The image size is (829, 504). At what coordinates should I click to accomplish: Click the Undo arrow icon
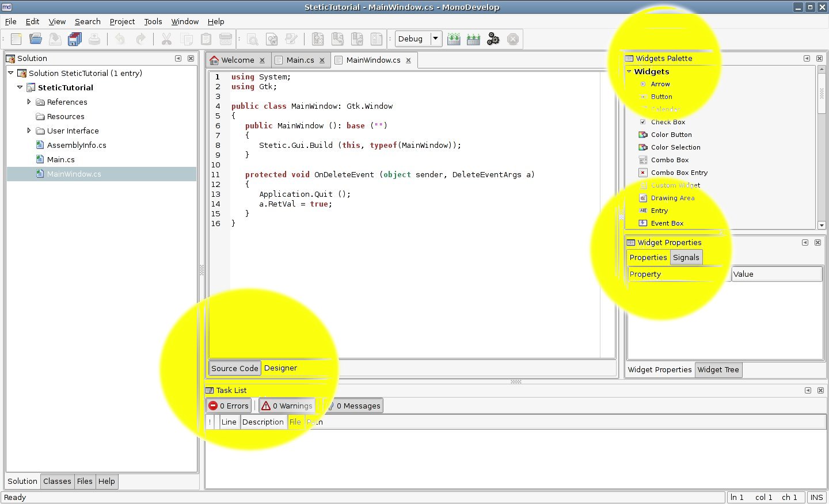[x=120, y=39]
